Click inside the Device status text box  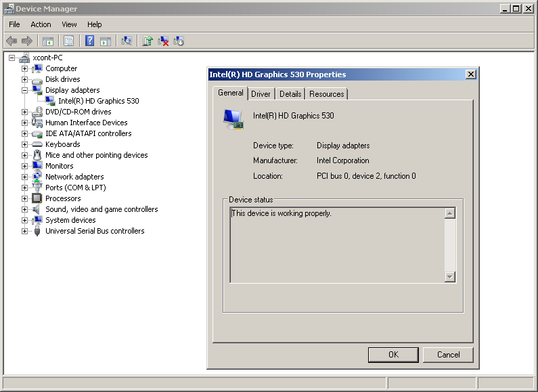(x=337, y=245)
